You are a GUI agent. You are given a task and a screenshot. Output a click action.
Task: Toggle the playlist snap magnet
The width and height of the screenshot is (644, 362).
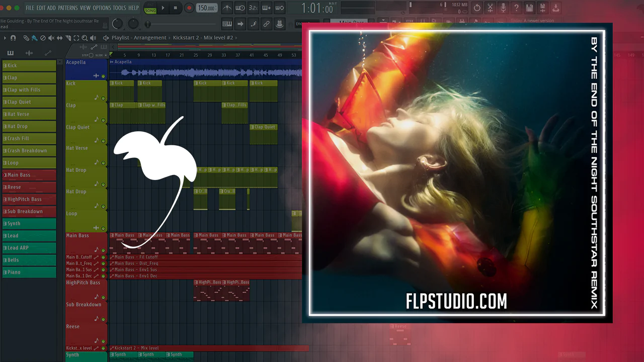point(13,38)
